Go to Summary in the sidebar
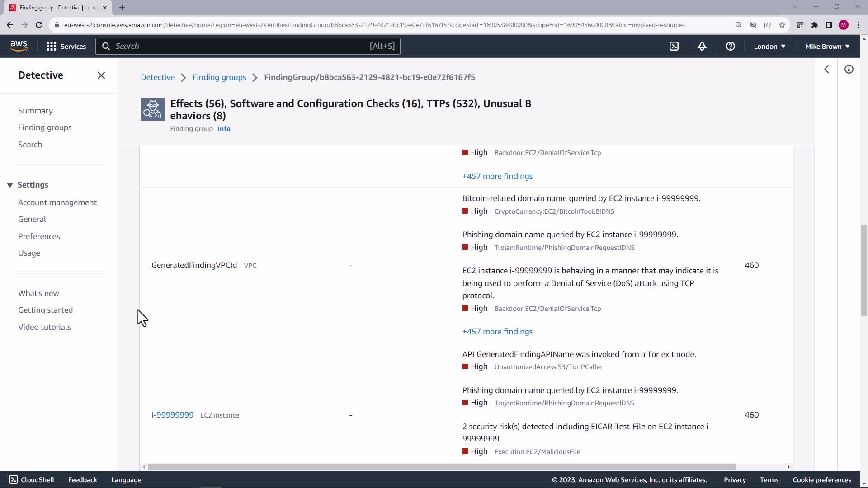 coord(35,111)
